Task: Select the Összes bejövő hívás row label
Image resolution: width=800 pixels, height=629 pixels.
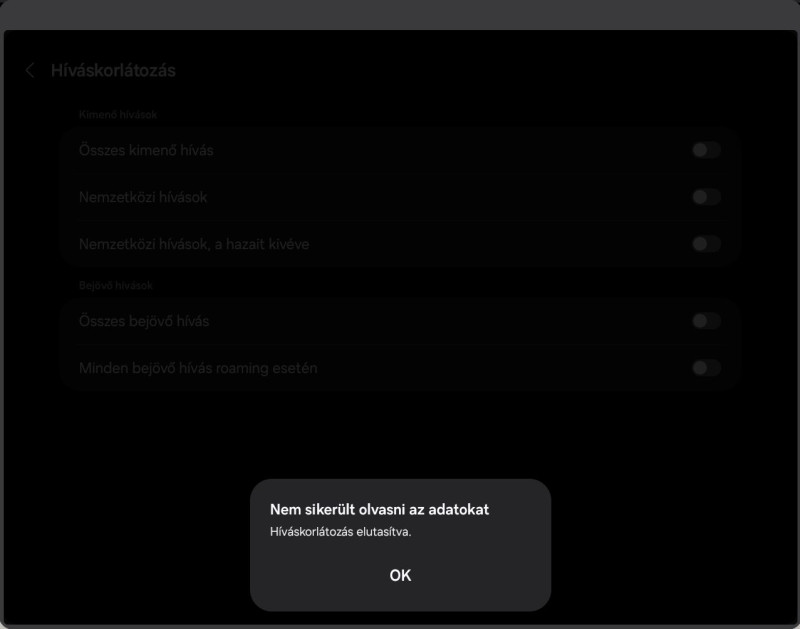Action: [x=144, y=321]
